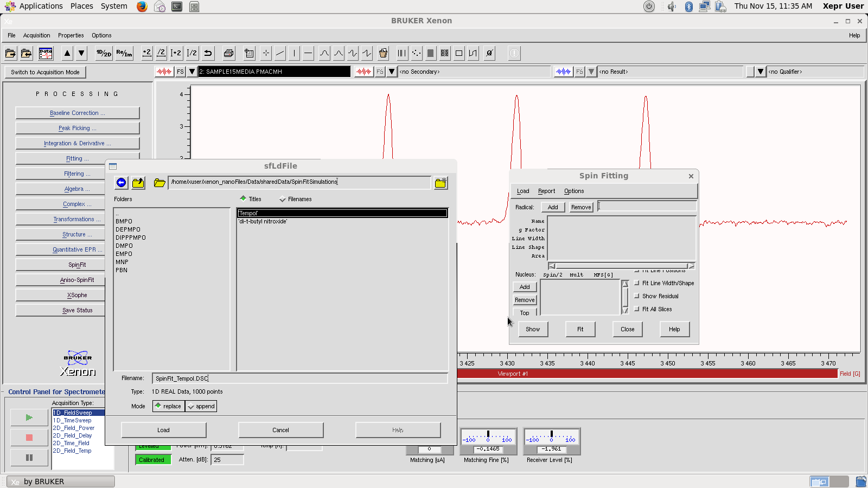
Task: Open the secondary dataset dropdown arrow
Action: pyautogui.click(x=392, y=72)
